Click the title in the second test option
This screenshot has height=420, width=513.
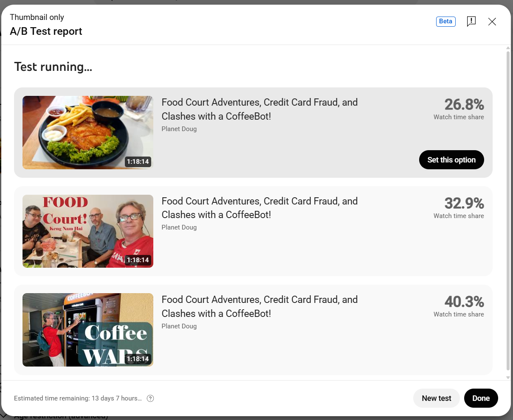tap(259, 208)
